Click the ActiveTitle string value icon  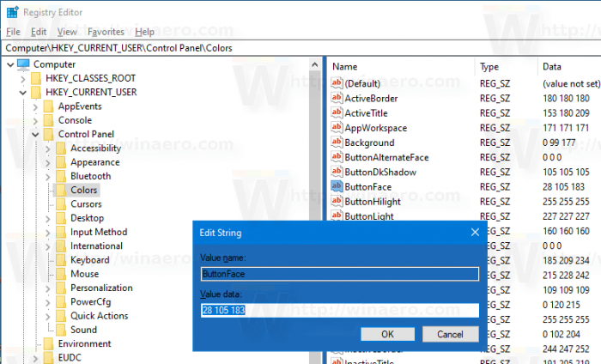point(337,112)
